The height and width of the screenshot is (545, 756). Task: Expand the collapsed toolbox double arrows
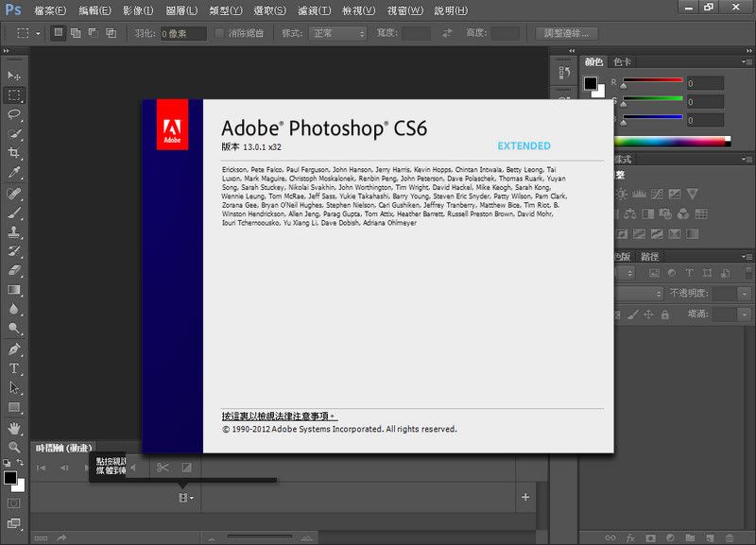(x=7, y=51)
